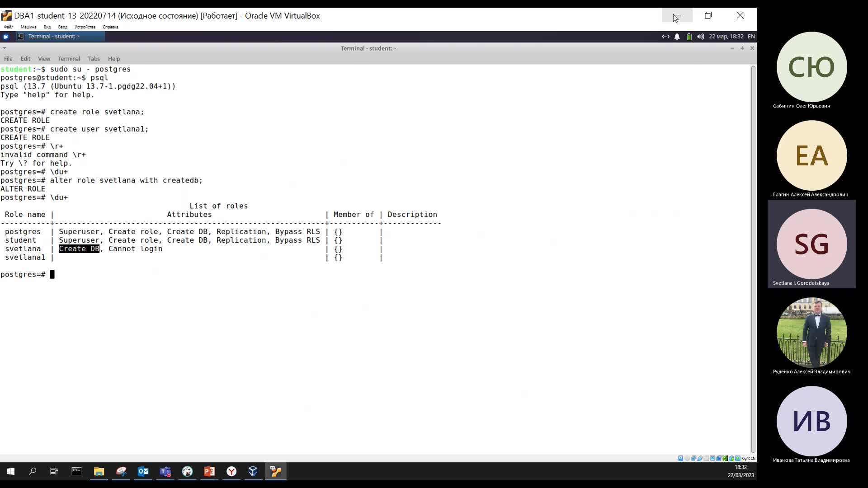Open the guest notifications bell
Viewport: 868px width, 488px height.
click(x=677, y=37)
